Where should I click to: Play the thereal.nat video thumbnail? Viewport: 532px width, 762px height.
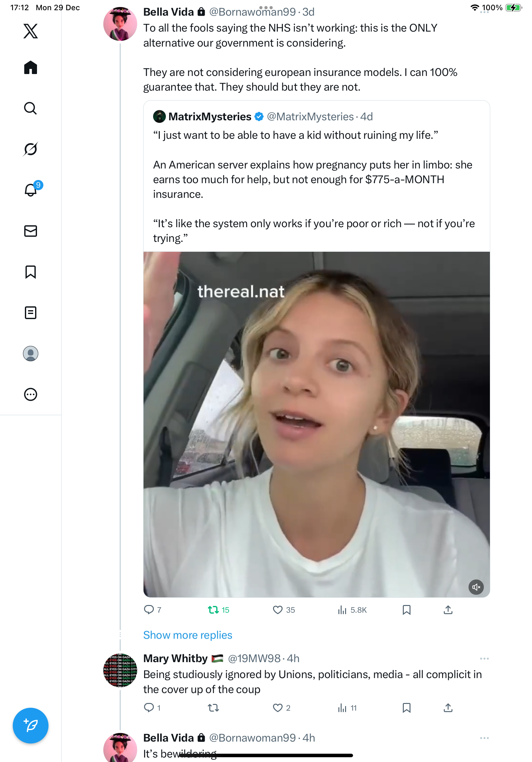click(316, 424)
